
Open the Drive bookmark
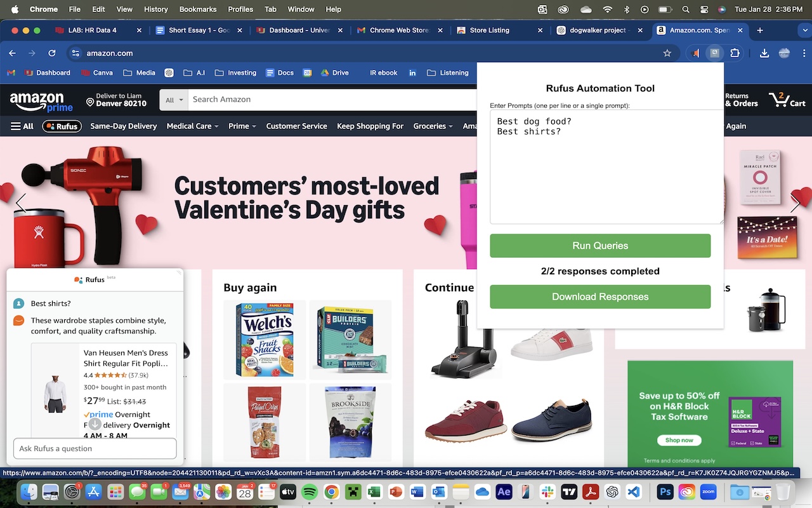pyautogui.click(x=334, y=72)
